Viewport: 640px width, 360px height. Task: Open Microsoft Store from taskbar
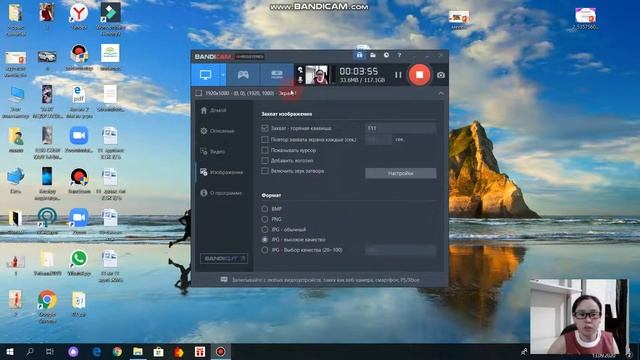pos(158,351)
